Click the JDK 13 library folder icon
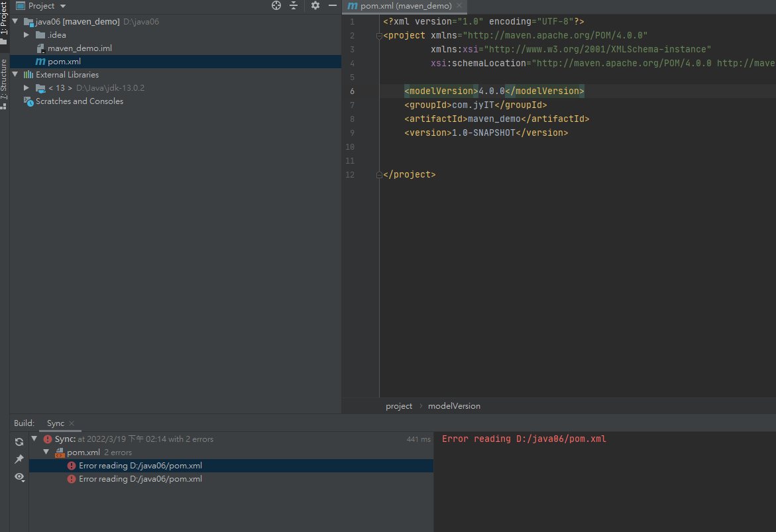This screenshot has width=776, height=532. click(x=40, y=88)
